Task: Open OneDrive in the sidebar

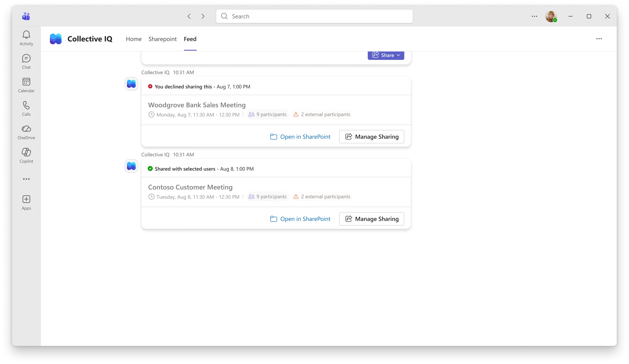Action: click(x=26, y=132)
